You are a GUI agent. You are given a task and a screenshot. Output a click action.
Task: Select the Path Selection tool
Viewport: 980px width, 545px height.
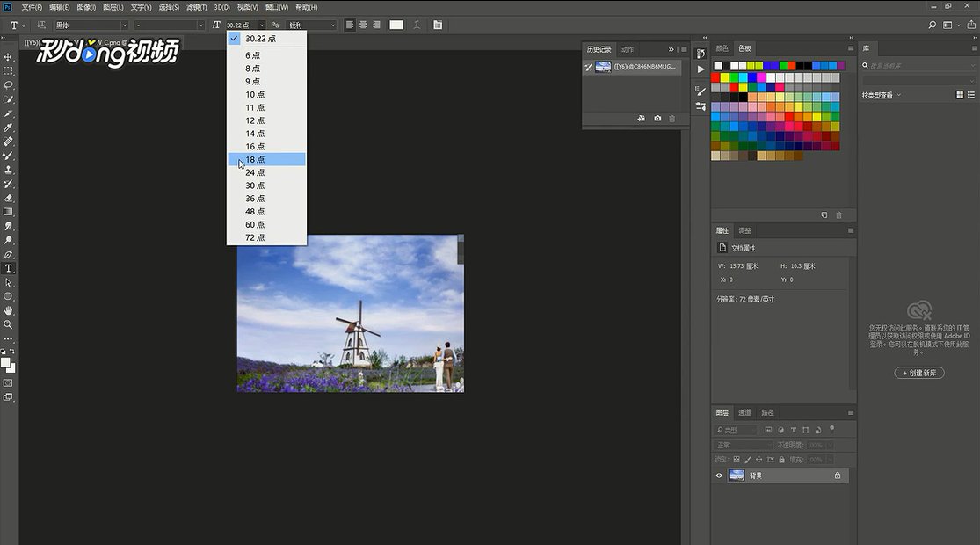(8, 282)
